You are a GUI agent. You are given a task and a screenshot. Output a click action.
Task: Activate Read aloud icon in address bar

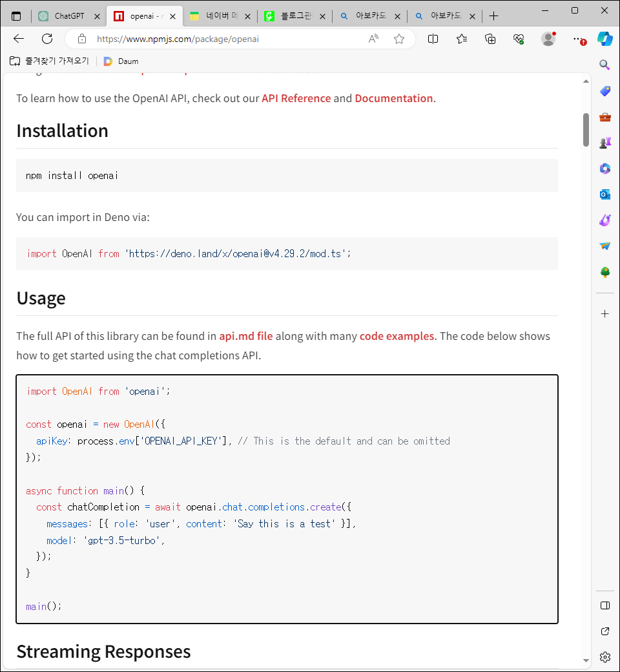(373, 39)
